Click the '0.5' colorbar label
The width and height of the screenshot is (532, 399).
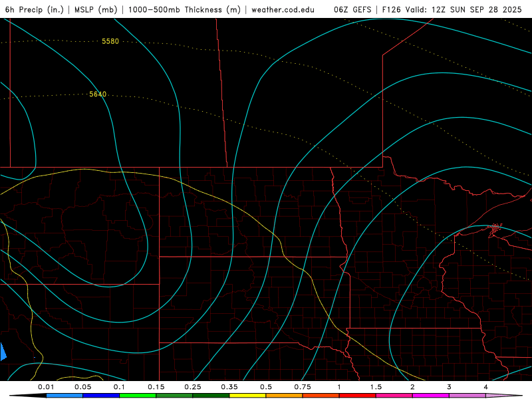pos(266,387)
